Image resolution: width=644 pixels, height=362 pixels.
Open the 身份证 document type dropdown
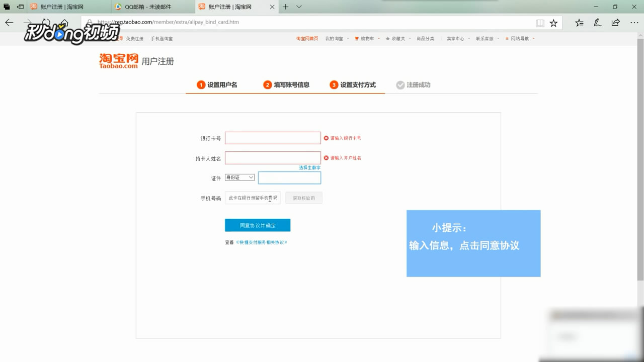click(x=239, y=177)
